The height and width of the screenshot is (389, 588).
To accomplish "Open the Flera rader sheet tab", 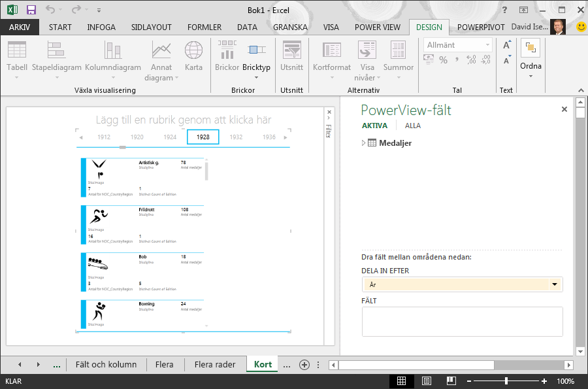I will pos(215,364).
